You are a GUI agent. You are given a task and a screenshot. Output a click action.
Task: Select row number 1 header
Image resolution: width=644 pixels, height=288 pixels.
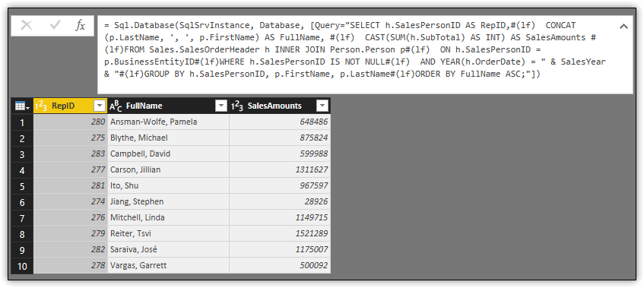22,122
